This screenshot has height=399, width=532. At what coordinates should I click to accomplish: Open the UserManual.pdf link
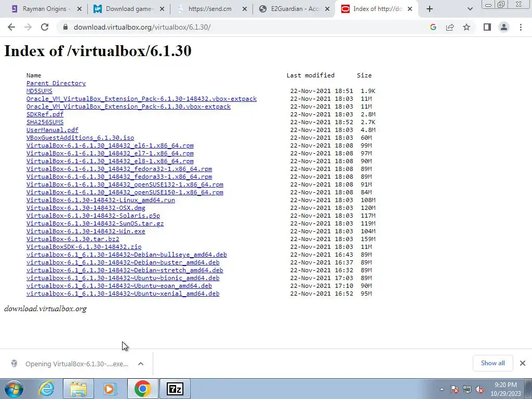tap(52, 130)
